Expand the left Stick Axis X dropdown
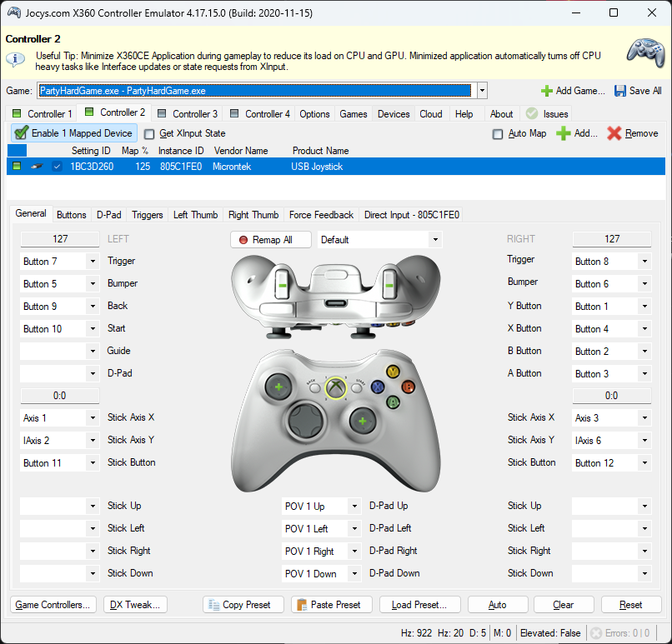 (93, 418)
